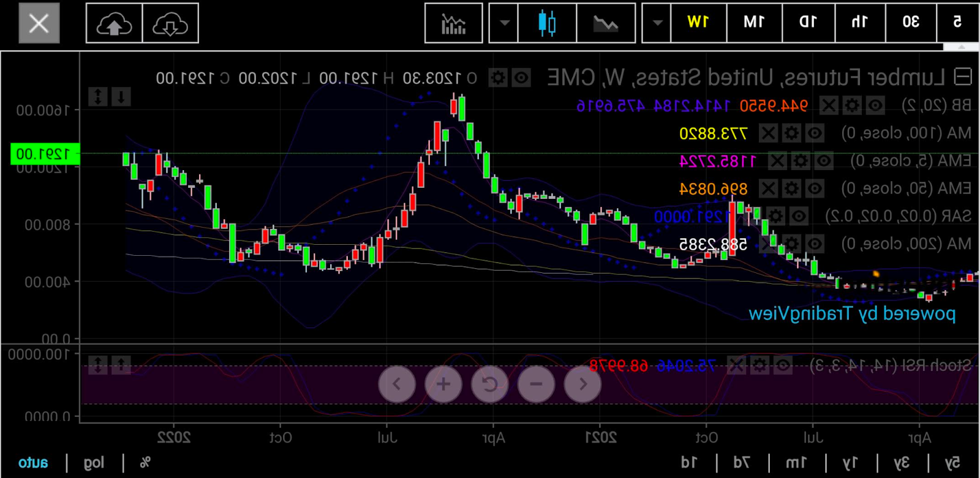The height and width of the screenshot is (478, 980).
Task: Open EMA (5, close, 0) settings gear
Action: pos(801,161)
